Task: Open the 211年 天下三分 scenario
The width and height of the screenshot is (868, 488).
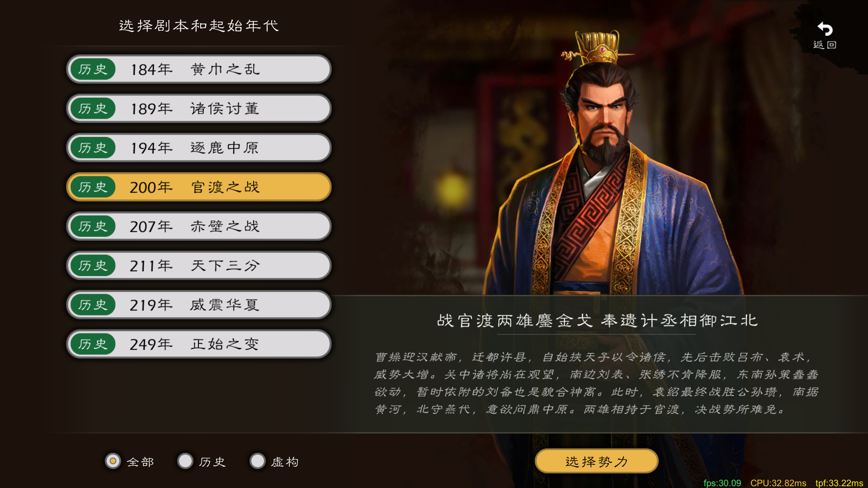Action: click(199, 266)
